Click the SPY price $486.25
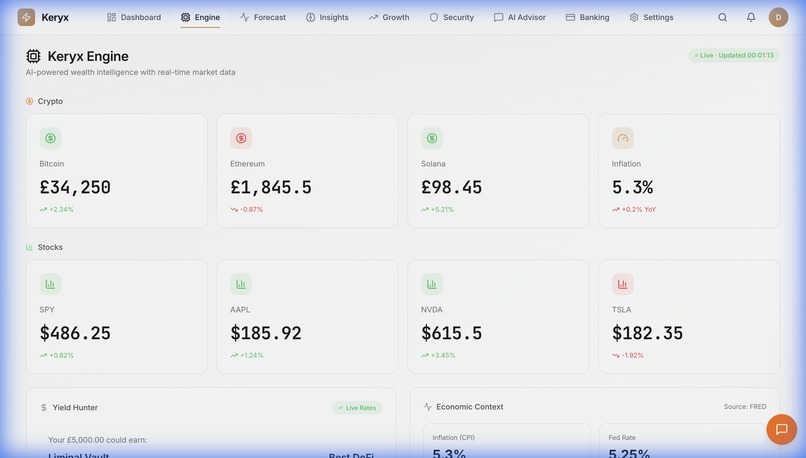Screen dimensions: 806x458 coord(75,333)
